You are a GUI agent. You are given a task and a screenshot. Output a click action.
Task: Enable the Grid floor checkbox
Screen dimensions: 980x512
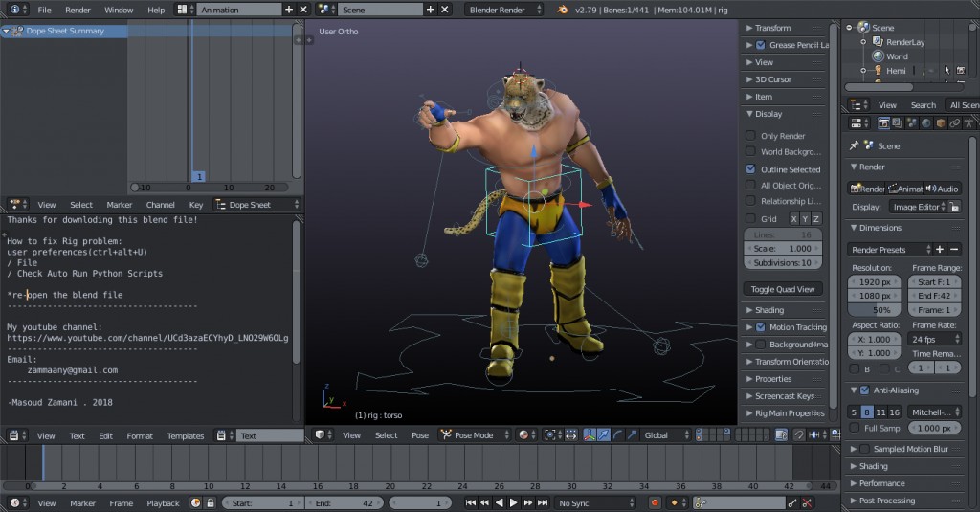750,218
